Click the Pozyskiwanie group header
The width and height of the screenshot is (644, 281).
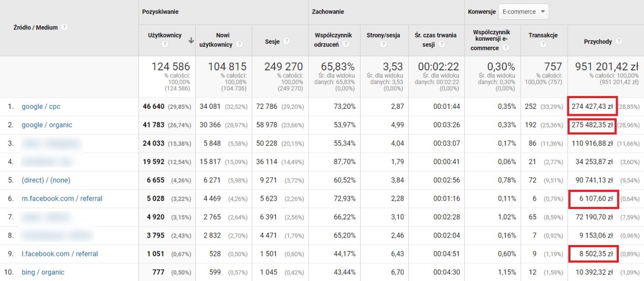pyautogui.click(x=160, y=11)
